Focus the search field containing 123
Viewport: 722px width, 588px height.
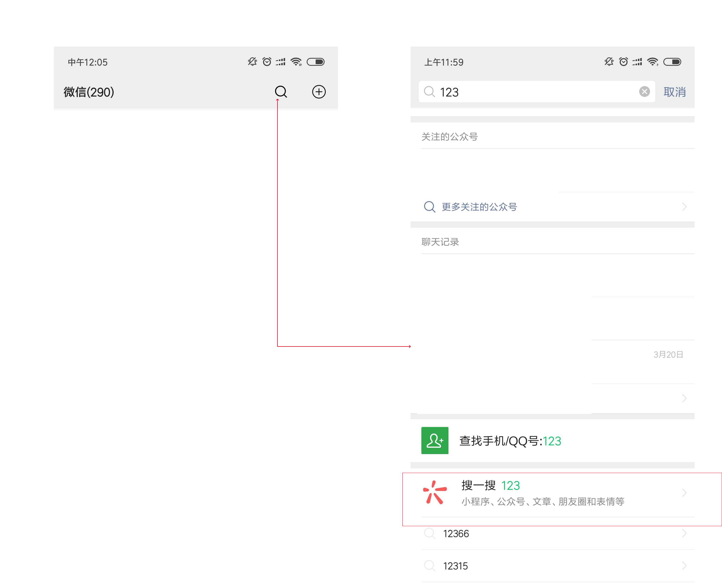tap(536, 92)
